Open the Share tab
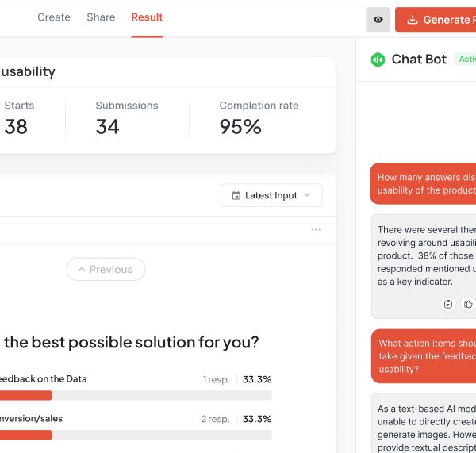Viewport: 476px width, 453px height. point(101,17)
